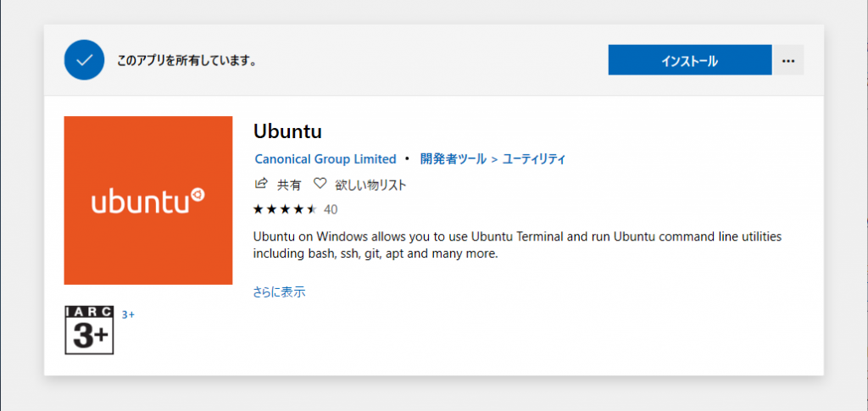Click the IARC 3+ rating badge

pyautogui.click(x=89, y=330)
